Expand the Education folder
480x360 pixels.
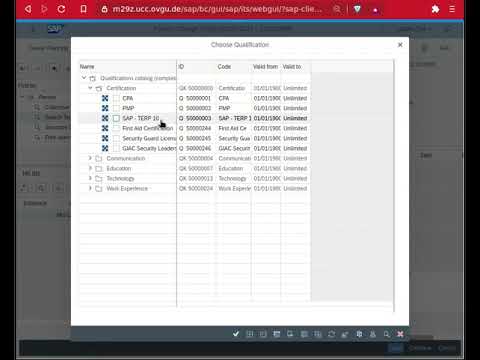pos(90,168)
